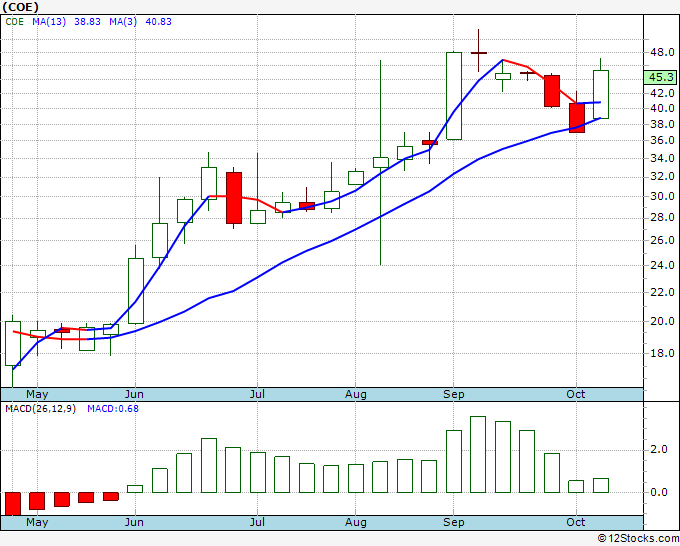Screen dimensions: 680x546
Task: Click the last green candlestick in October
Action: coord(601,94)
